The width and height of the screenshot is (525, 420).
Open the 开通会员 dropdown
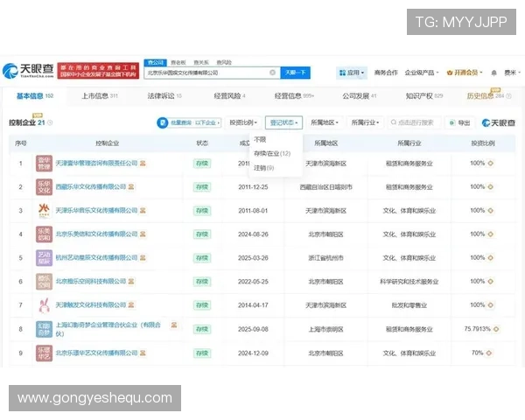point(465,73)
